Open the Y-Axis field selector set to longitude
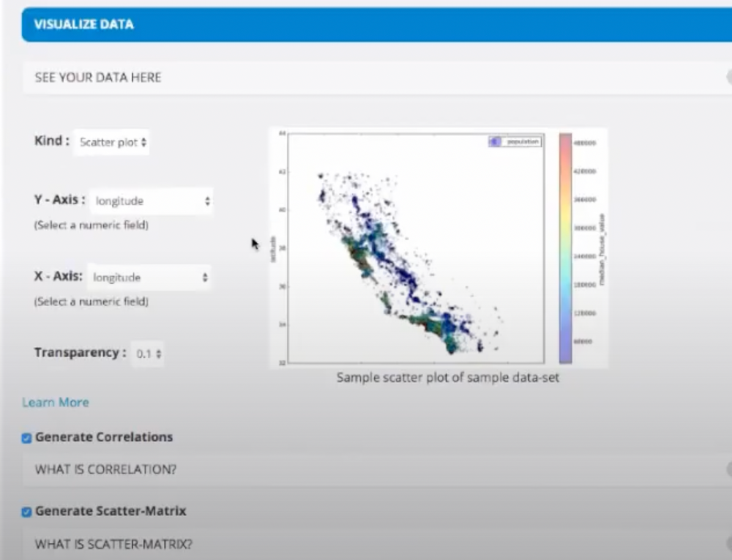The height and width of the screenshot is (560, 732). pos(152,201)
